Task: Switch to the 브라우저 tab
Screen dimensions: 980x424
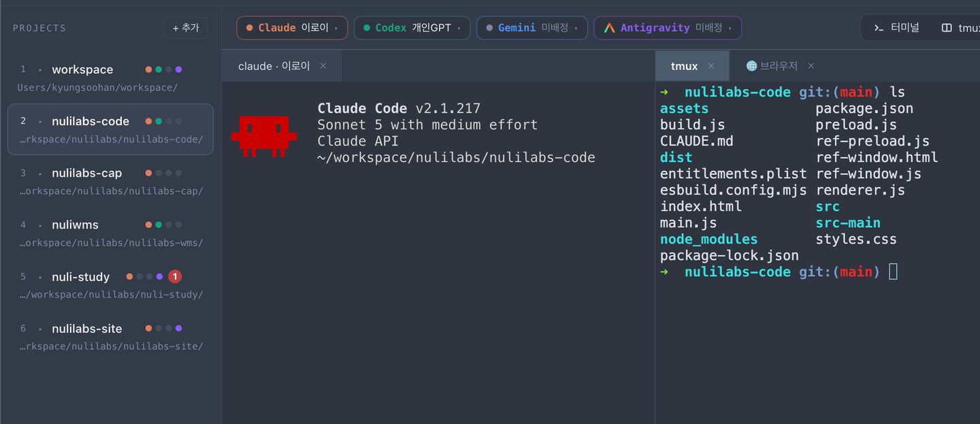Action: 779,66
